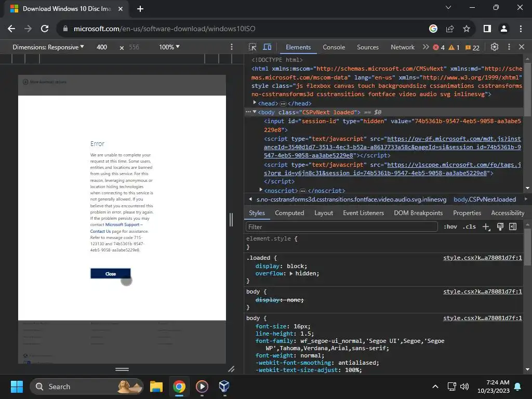Open DevTools customize menu dots
Image resolution: width=532 pixels, height=399 pixels.
click(x=509, y=47)
